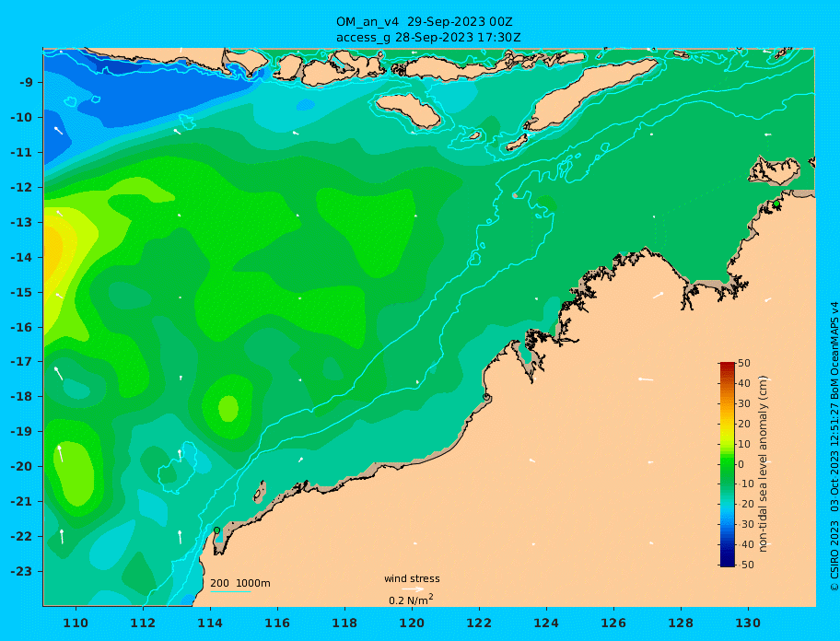
Task: Click the latitude label -17
Action: [x=21, y=361]
